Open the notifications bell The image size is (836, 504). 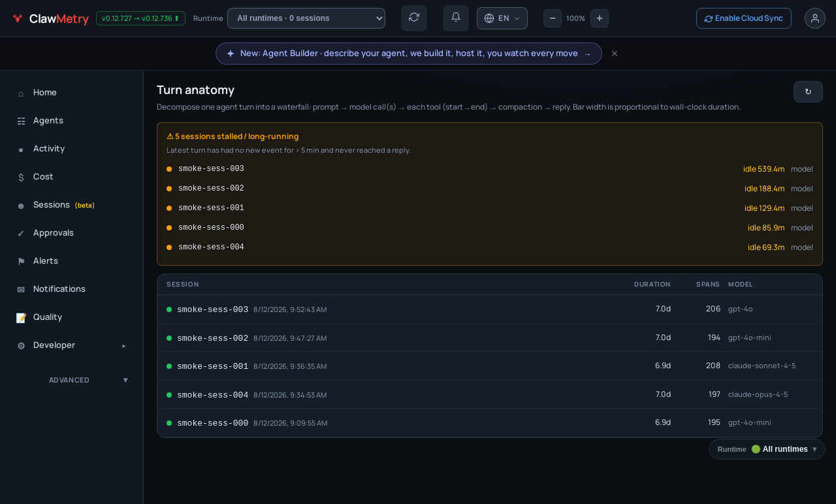[x=456, y=18]
